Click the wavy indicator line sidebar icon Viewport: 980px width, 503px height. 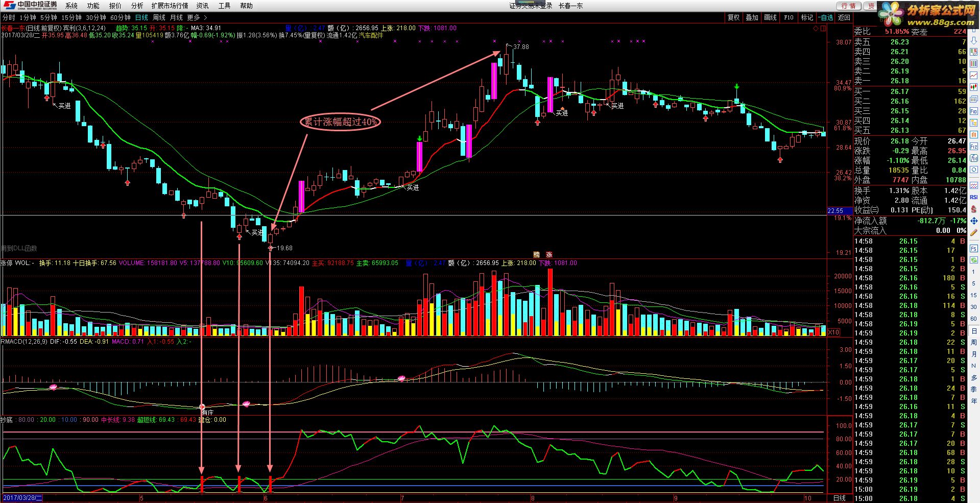pyautogui.click(x=974, y=185)
